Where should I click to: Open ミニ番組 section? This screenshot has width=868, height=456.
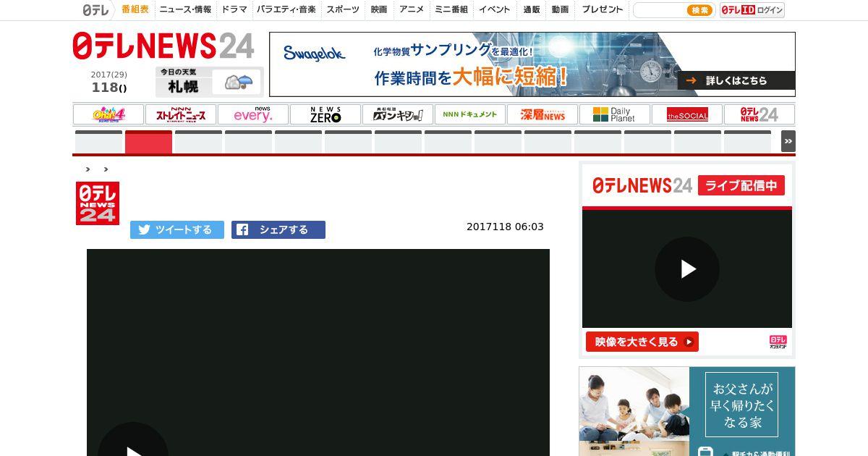click(x=451, y=9)
